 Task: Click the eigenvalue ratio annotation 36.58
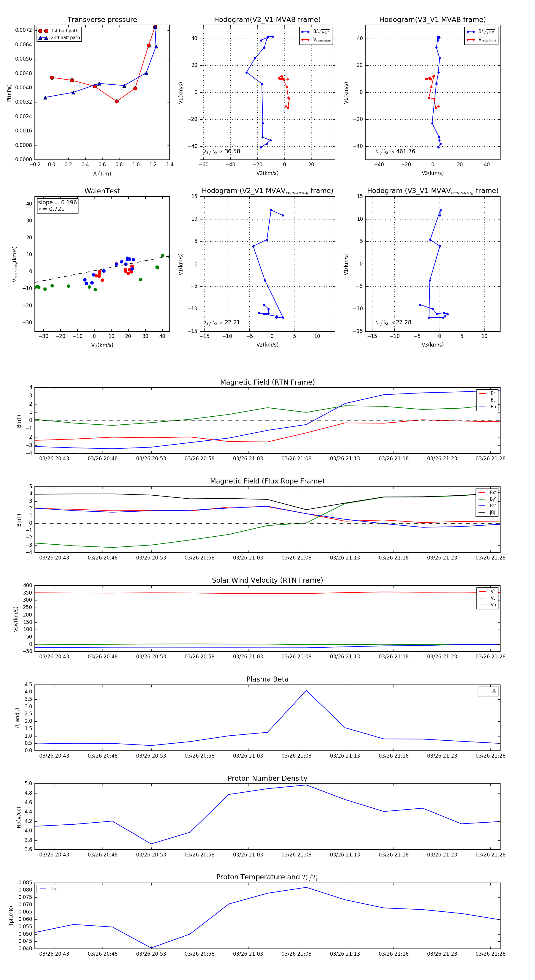(222, 151)
